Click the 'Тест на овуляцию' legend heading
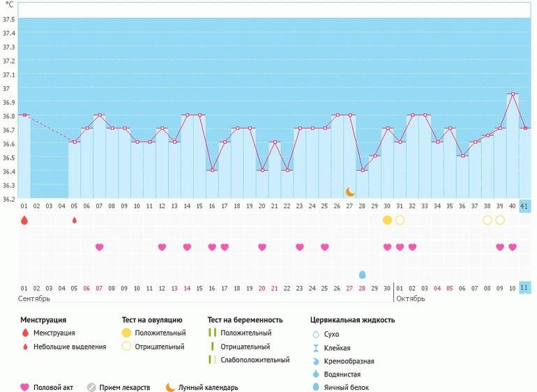This screenshot has height=392, width=537. pyautogui.click(x=152, y=319)
